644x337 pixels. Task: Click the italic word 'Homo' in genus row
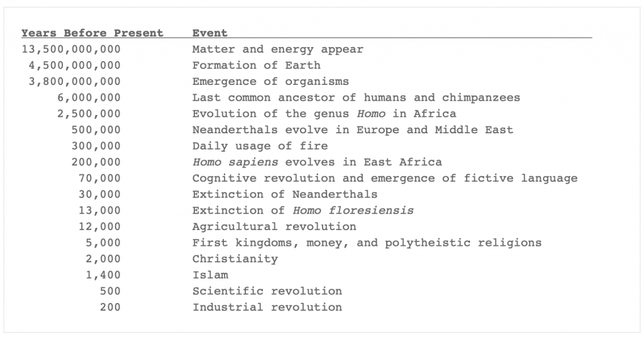tap(371, 114)
